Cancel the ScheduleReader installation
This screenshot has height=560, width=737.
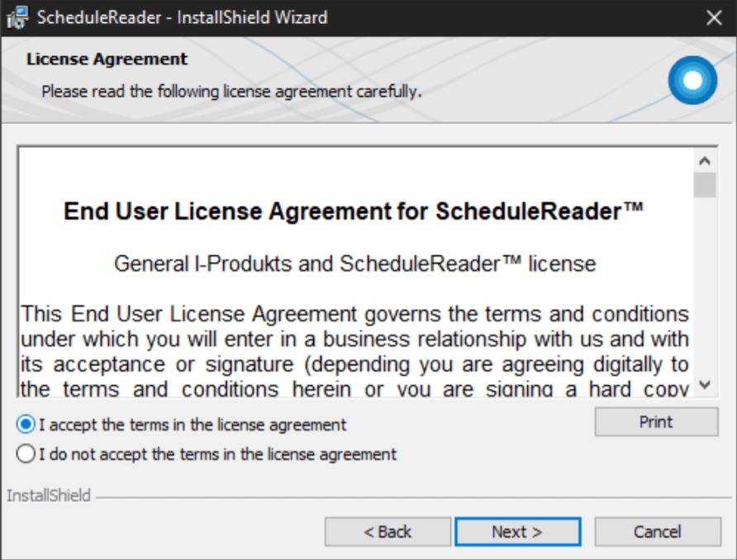point(658,532)
